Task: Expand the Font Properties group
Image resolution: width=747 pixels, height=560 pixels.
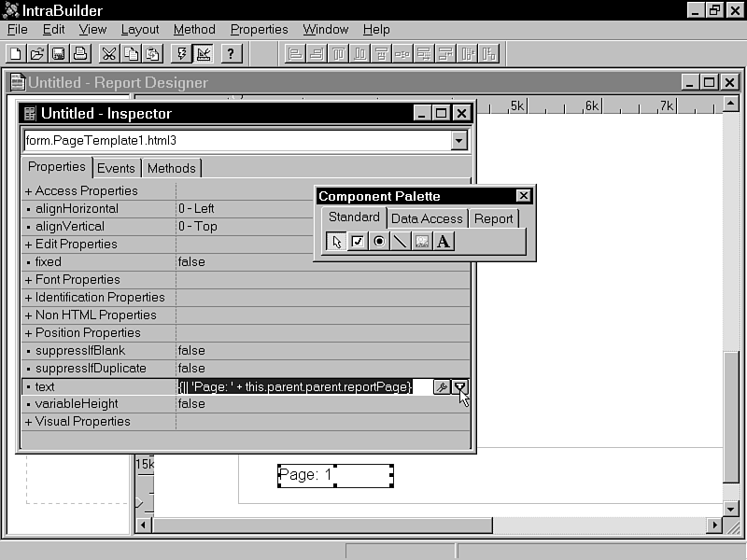Action: click(x=29, y=280)
